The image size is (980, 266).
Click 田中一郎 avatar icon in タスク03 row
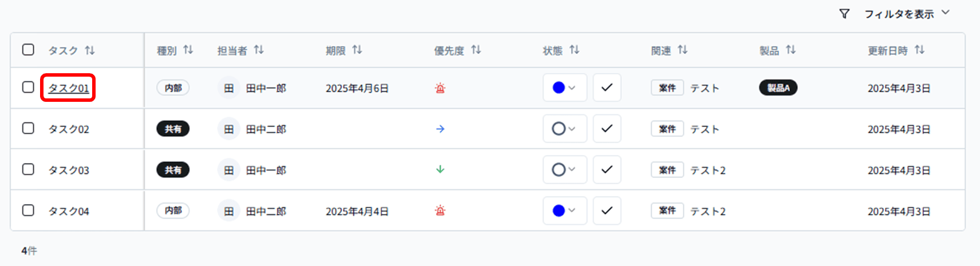(229, 170)
